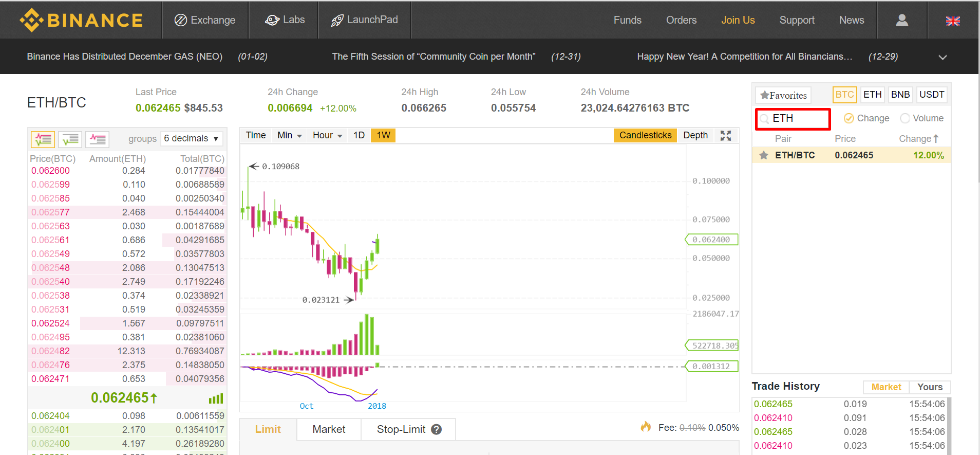Click the UK flag language icon

(952, 21)
